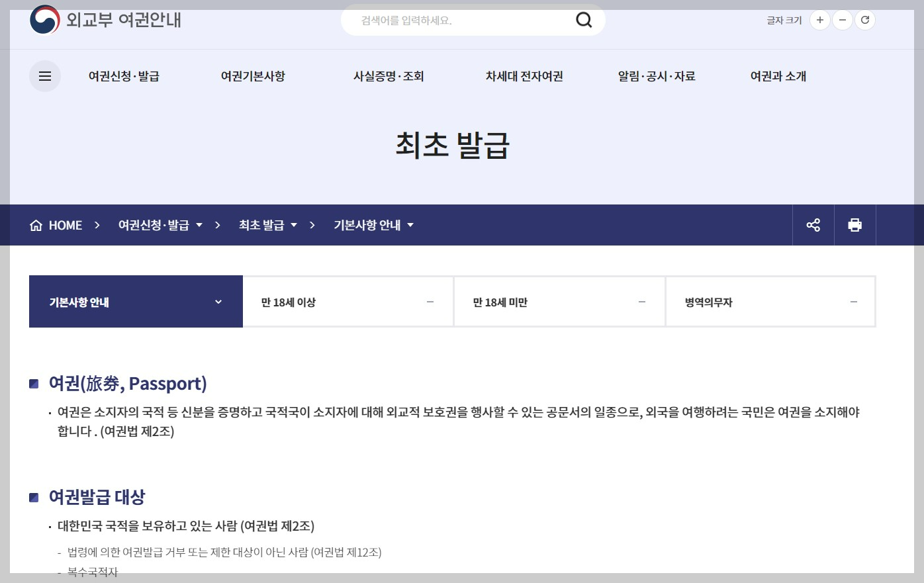Click the HOME breadcrumb text
This screenshot has height=583, width=924.
(x=66, y=226)
